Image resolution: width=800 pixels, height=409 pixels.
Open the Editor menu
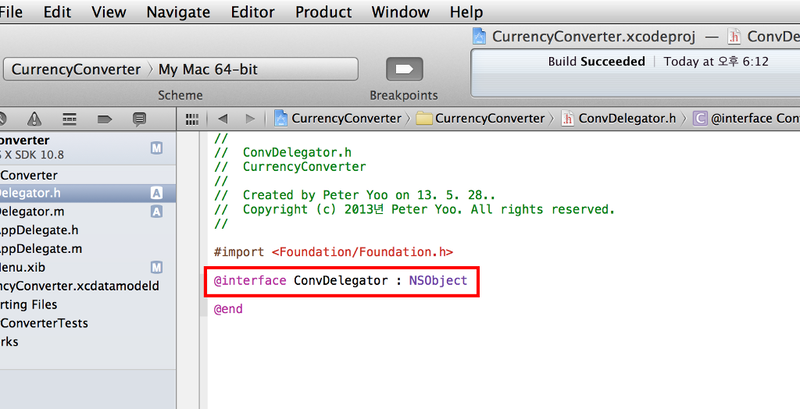point(251,12)
